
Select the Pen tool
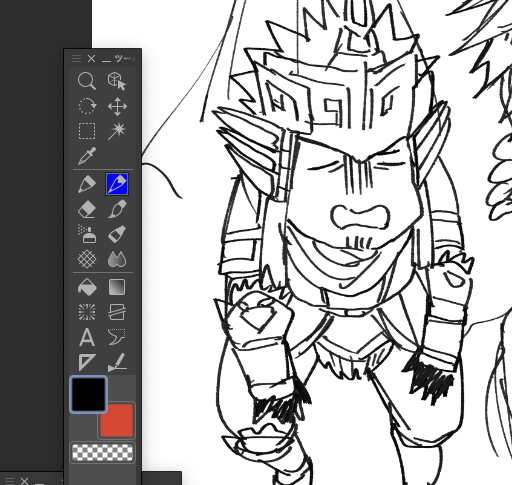[87, 184]
